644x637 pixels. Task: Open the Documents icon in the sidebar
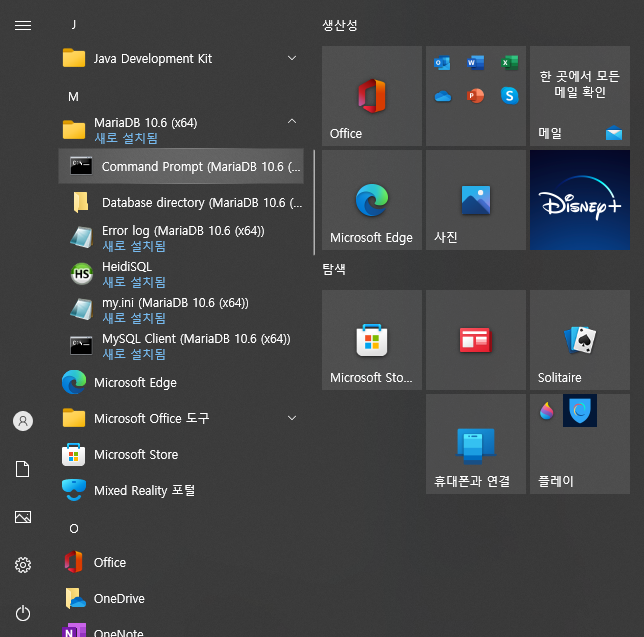23,469
